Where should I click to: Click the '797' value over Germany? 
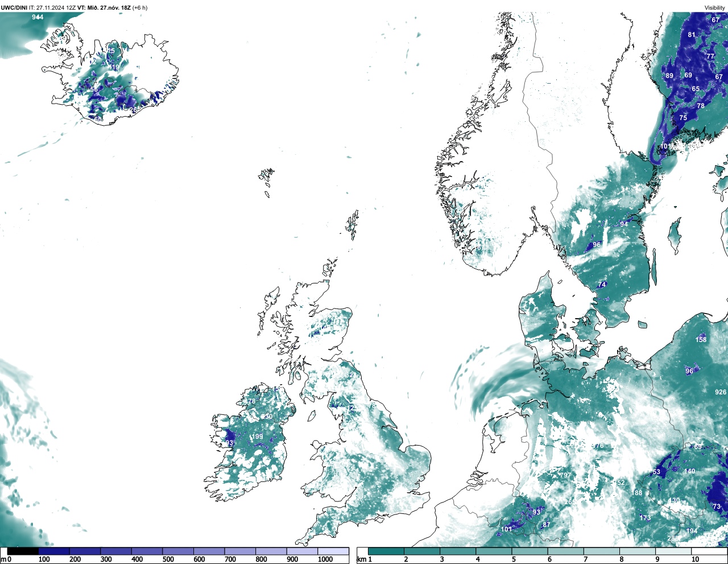[x=565, y=475]
